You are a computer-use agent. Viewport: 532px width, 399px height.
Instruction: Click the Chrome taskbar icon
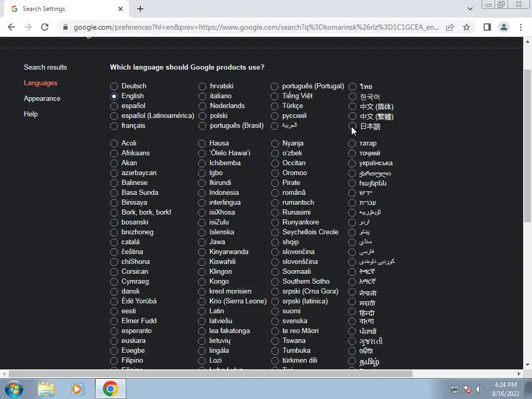[111, 389]
